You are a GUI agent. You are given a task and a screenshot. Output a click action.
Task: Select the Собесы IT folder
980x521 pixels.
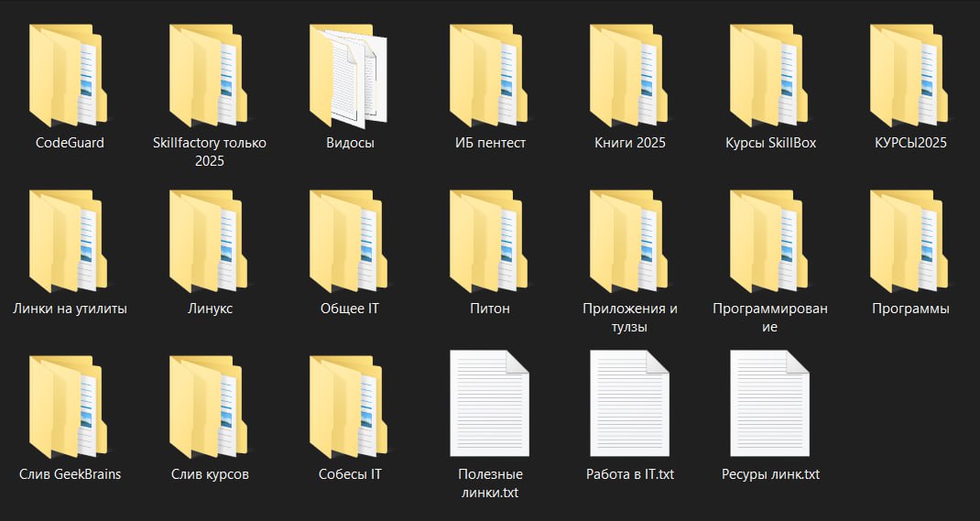pos(349,407)
